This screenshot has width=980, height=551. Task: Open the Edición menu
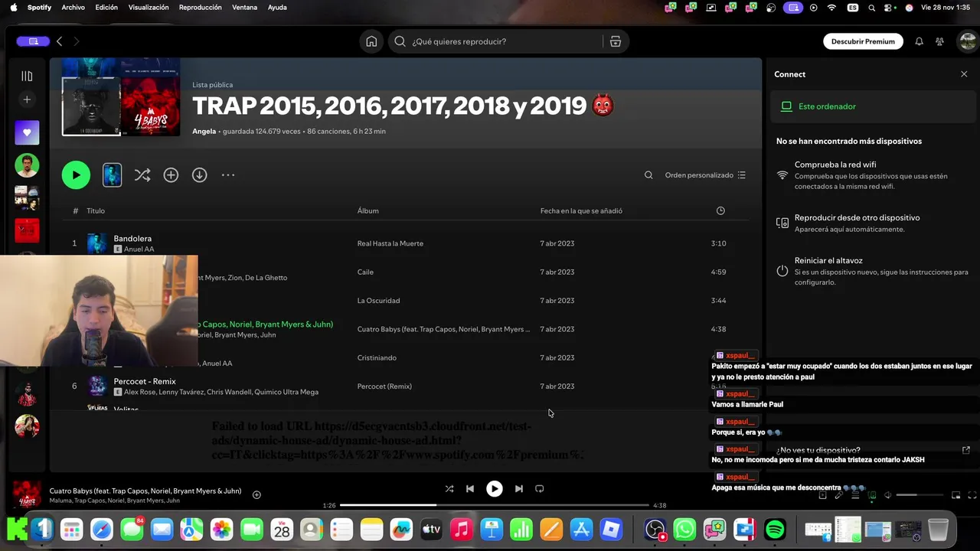(106, 8)
